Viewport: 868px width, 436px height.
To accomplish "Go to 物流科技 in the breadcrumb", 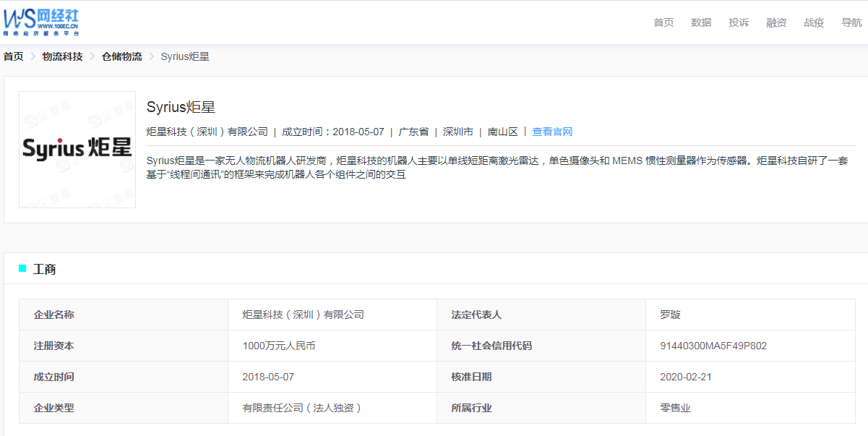I will click(x=62, y=56).
